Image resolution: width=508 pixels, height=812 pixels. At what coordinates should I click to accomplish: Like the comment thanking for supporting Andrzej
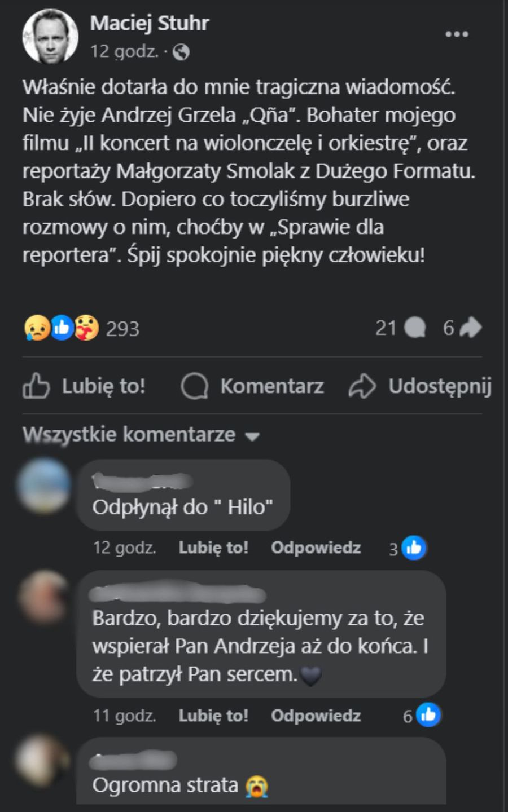(213, 716)
